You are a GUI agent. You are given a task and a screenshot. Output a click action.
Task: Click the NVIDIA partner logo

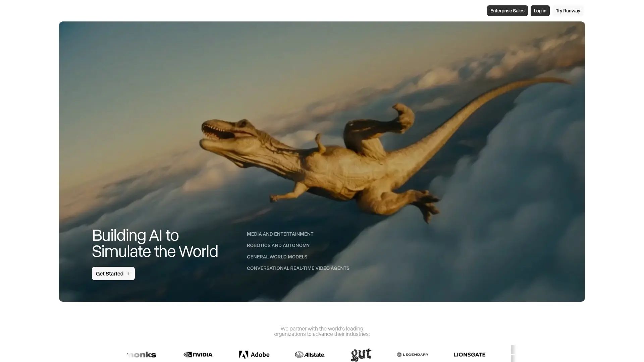tap(198, 355)
